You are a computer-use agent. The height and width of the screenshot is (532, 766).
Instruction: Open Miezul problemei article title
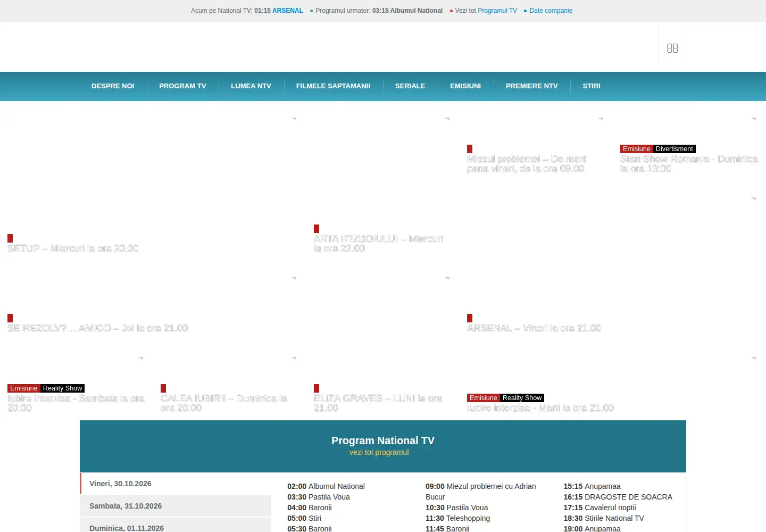click(x=527, y=164)
